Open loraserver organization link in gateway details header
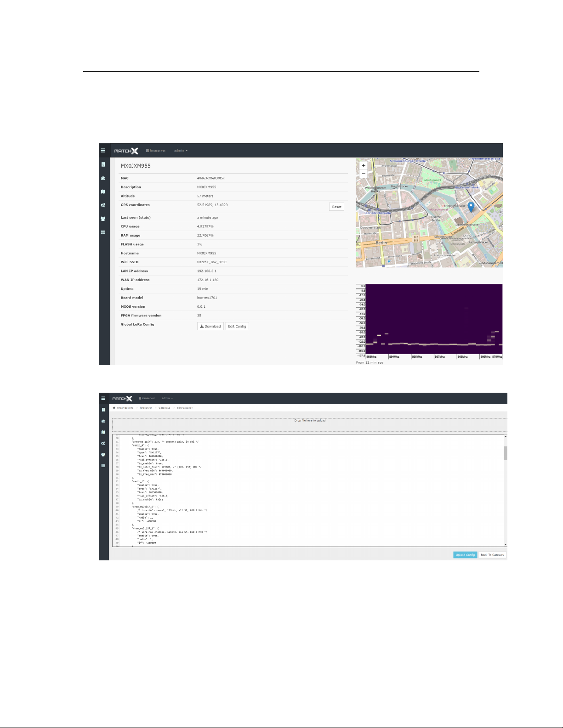The width and height of the screenshot is (563, 728). 156,151
